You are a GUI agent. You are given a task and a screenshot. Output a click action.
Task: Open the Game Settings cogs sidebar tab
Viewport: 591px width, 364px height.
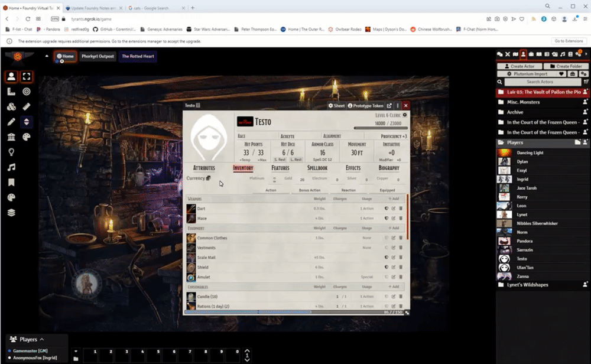click(579, 54)
